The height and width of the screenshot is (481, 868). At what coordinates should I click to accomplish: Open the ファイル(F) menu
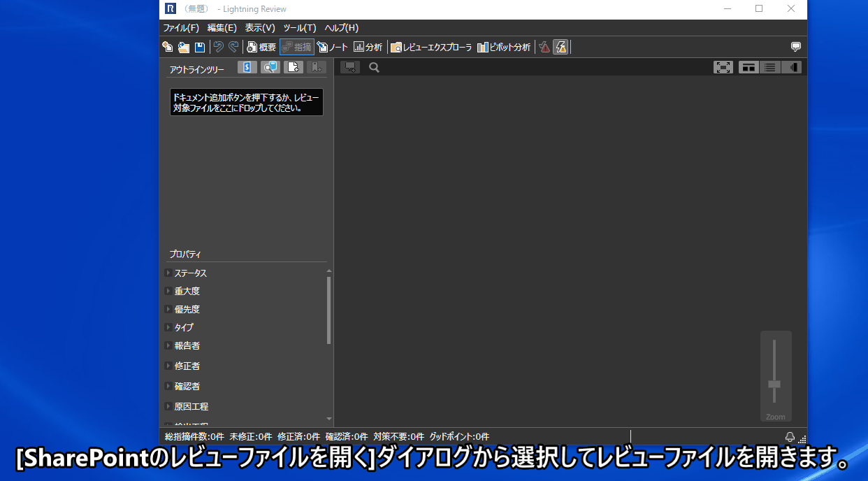pos(181,28)
